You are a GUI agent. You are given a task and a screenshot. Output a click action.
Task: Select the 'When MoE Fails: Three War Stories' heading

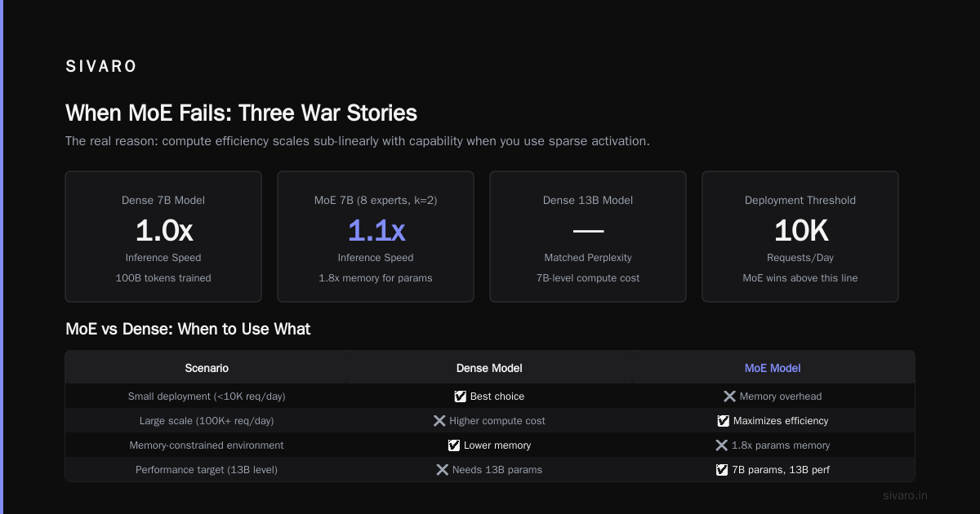coord(241,113)
